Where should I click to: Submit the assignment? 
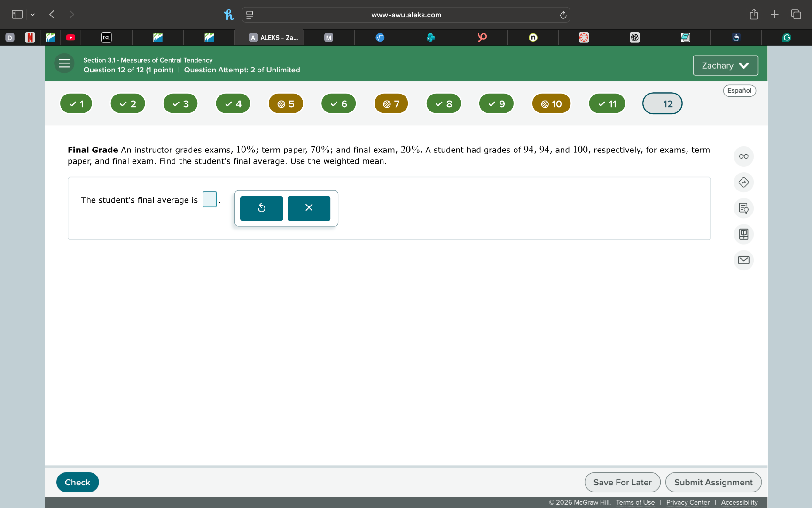[713, 482]
